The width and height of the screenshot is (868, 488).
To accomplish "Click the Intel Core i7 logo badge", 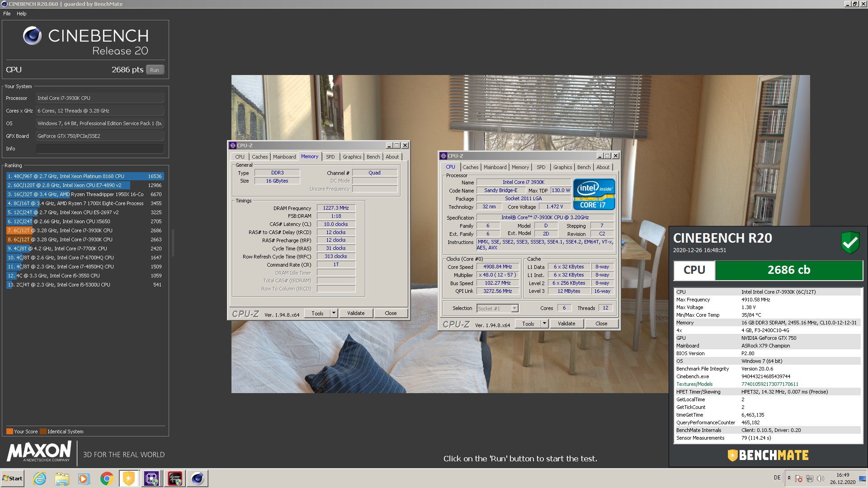I will pos(594,194).
